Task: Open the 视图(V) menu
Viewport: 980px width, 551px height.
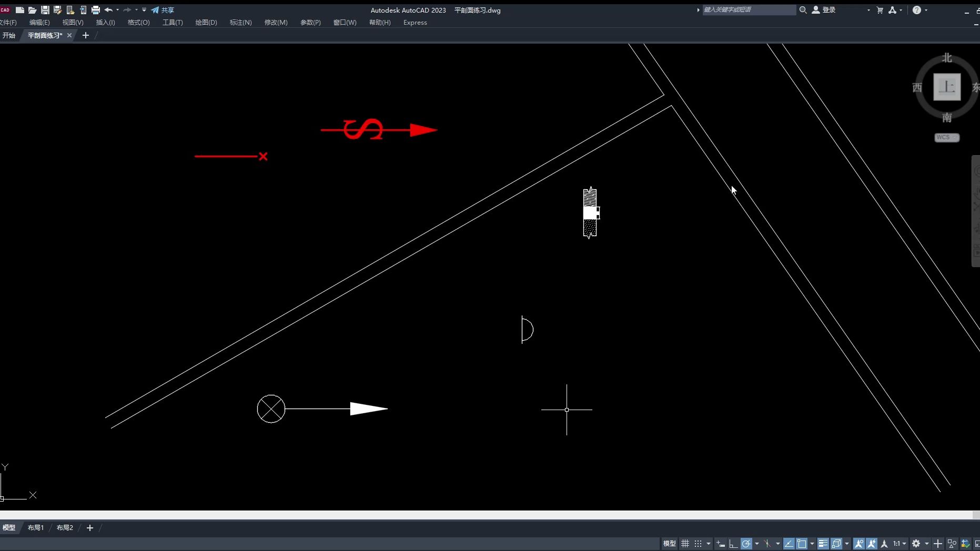Action: pyautogui.click(x=73, y=23)
